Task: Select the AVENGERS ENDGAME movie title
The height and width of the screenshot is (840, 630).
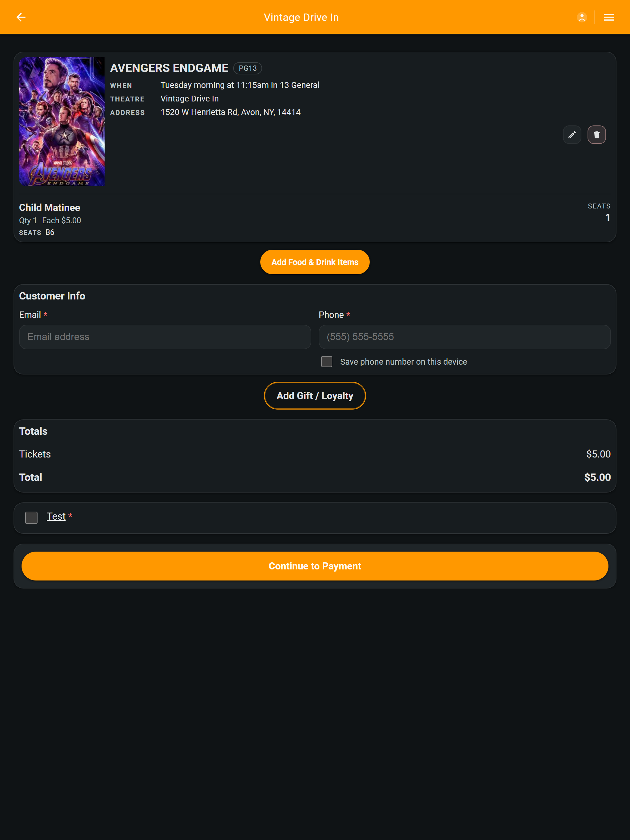Action: coord(169,68)
